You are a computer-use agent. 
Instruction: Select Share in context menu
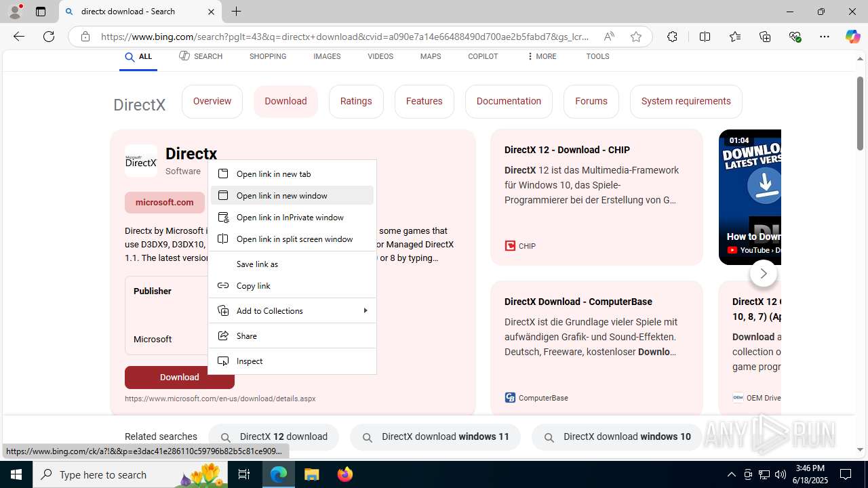292,335
